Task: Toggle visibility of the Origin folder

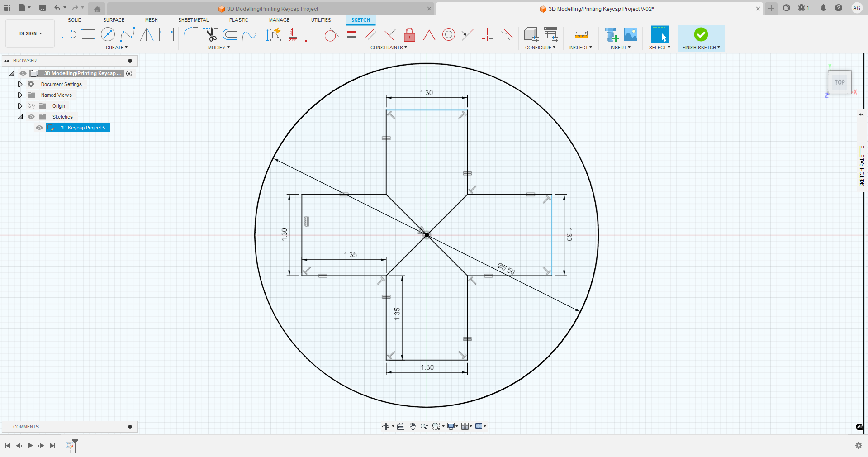Action: (x=31, y=106)
